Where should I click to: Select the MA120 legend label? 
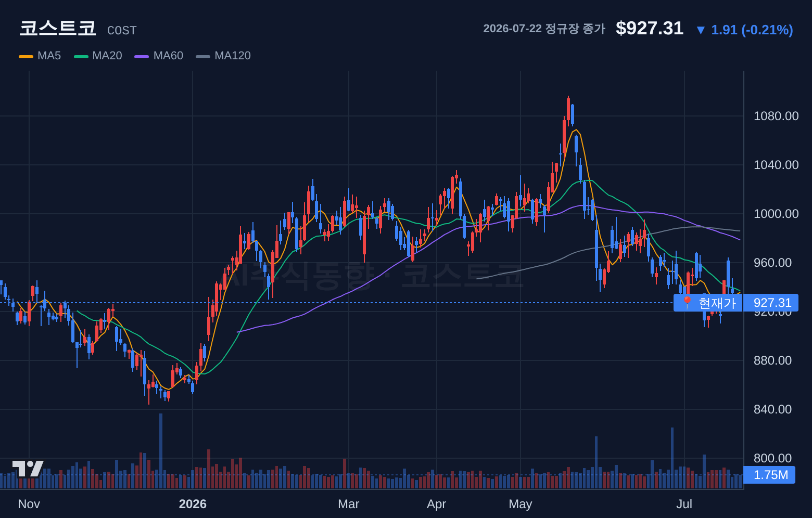tap(233, 56)
